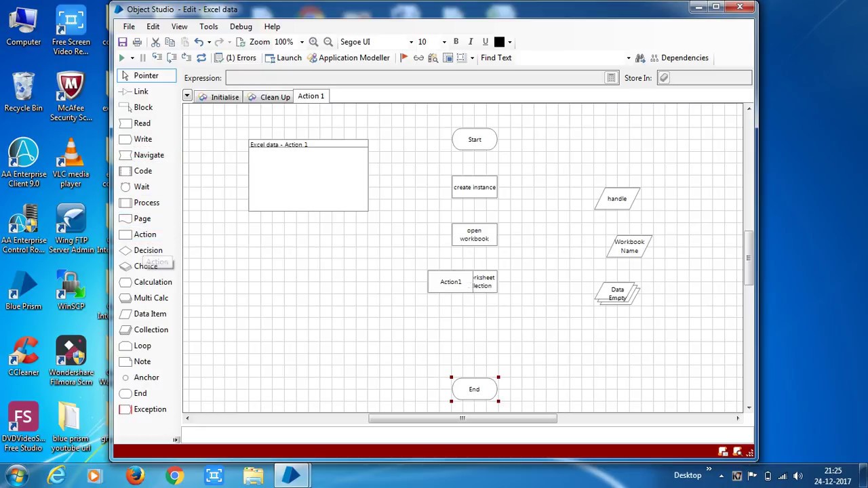This screenshot has height=488, width=868.
Task: Expand the zoom percentage dropdown
Action: [302, 42]
